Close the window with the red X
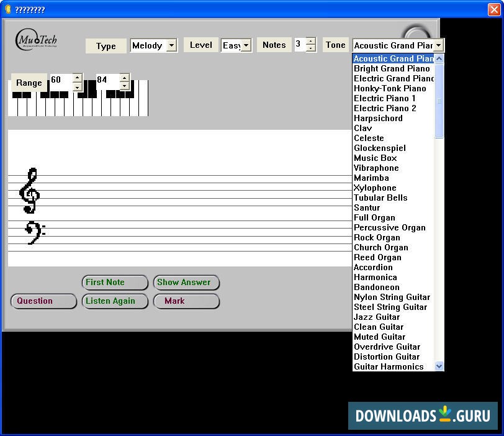Viewport: 504px width, 436px height. [494, 9]
